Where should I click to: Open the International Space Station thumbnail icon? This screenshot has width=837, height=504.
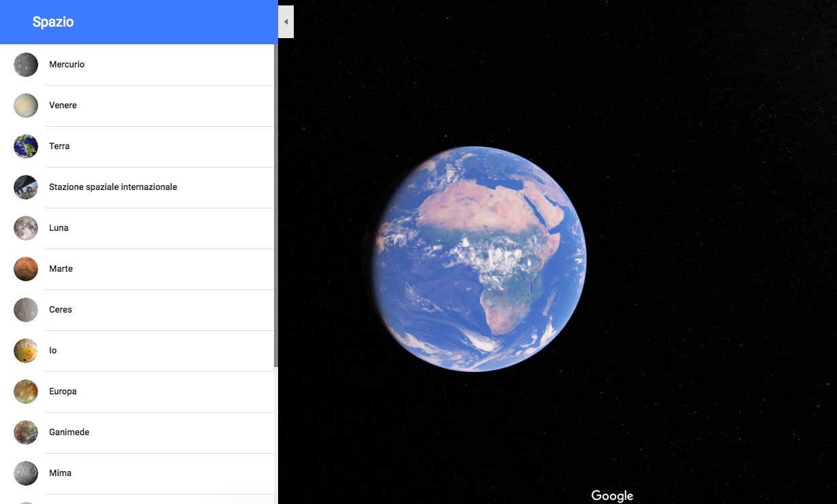click(26, 187)
